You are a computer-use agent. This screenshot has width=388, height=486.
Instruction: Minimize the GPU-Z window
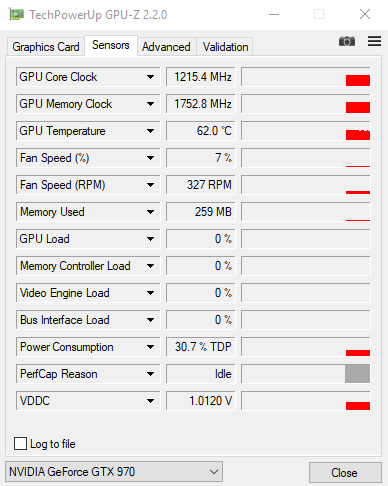(274, 15)
